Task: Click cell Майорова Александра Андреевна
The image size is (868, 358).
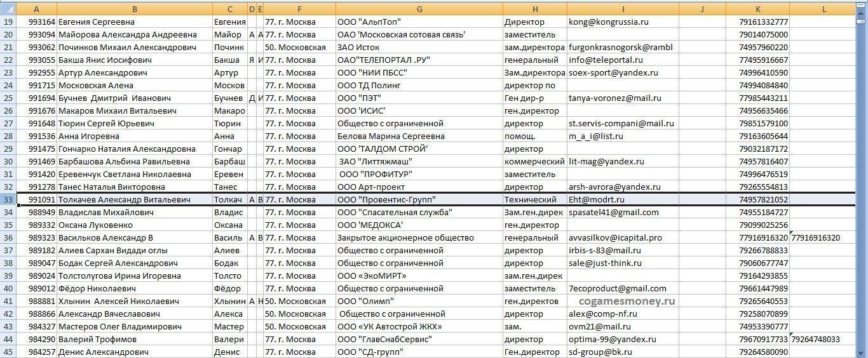Action: [x=135, y=34]
